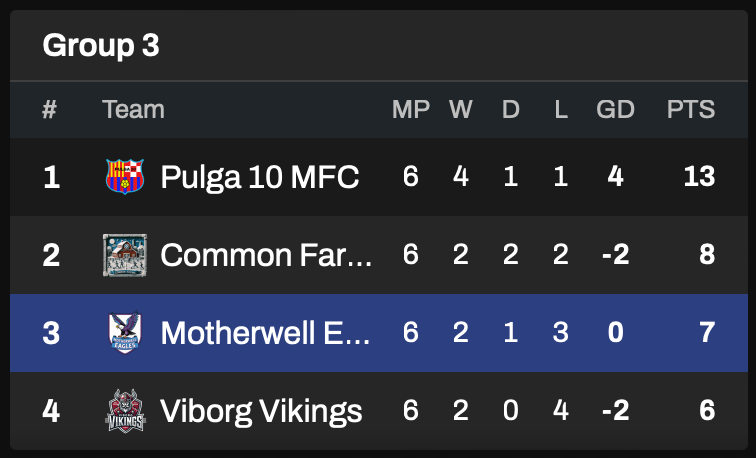756x458 pixels.
Task: Select the Motherwell E... team name
Action: coord(266,333)
